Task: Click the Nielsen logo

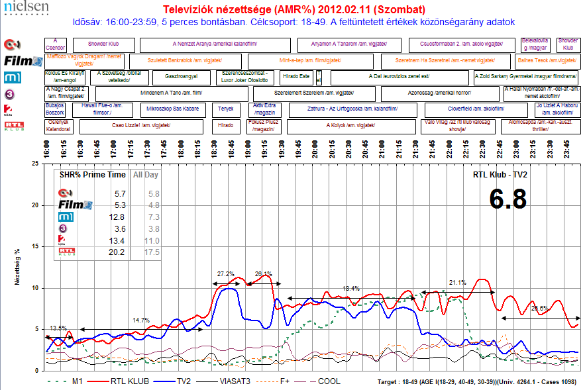Action: (x=27, y=8)
